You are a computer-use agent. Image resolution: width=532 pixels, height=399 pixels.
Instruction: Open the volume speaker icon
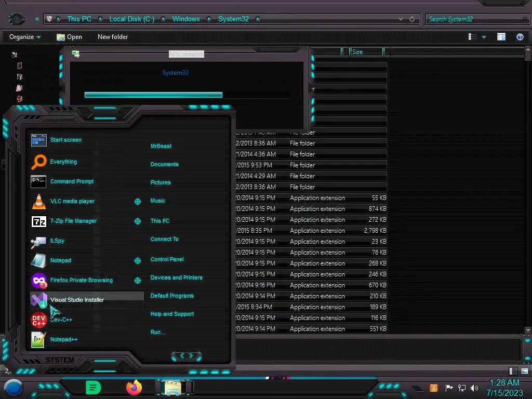pyautogui.click(x=474, y=388)
